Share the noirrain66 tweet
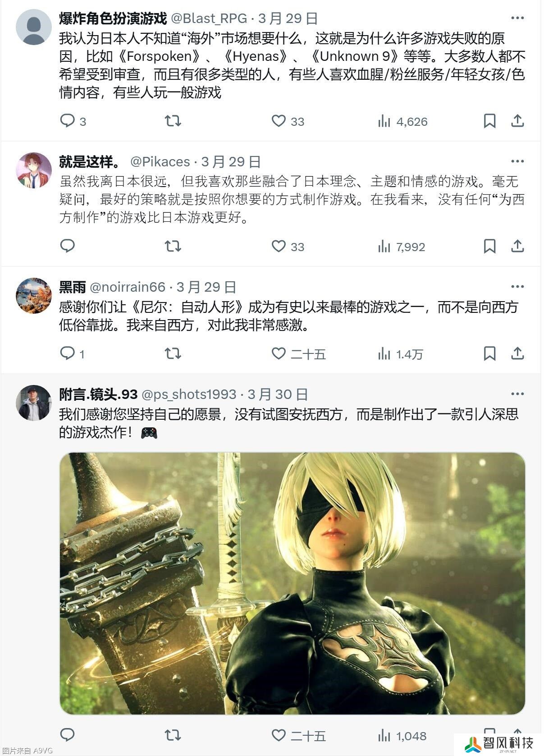Image resolution: width=544 pixels, height=756 pixels. 517,353
